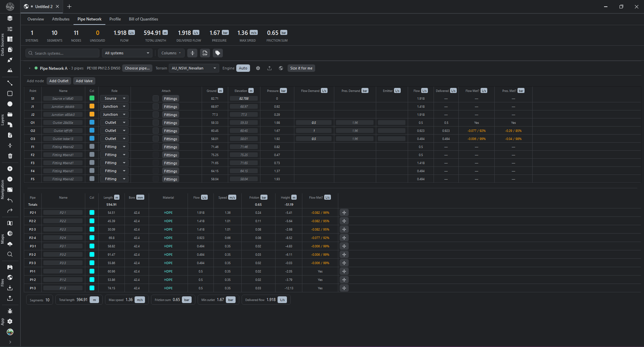Click the cyan color swatch for pipe P2-1

point(92,212)
